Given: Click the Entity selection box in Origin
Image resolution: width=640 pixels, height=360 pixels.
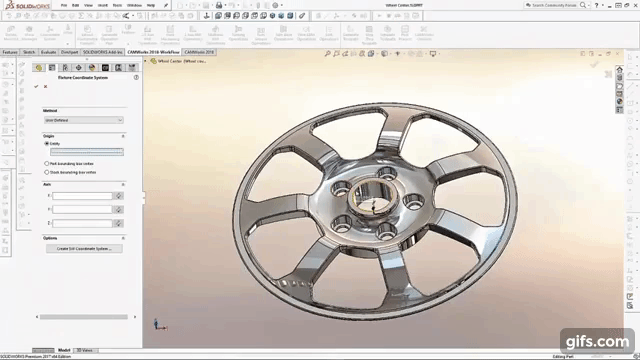Looking at the screenshot, I should 87,152.
